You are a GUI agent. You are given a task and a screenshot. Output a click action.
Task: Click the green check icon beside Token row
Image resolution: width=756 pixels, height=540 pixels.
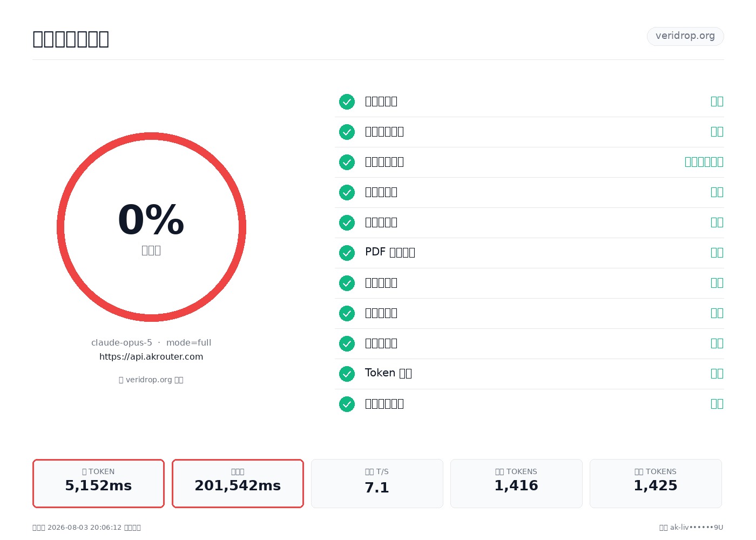coord(347,374)
